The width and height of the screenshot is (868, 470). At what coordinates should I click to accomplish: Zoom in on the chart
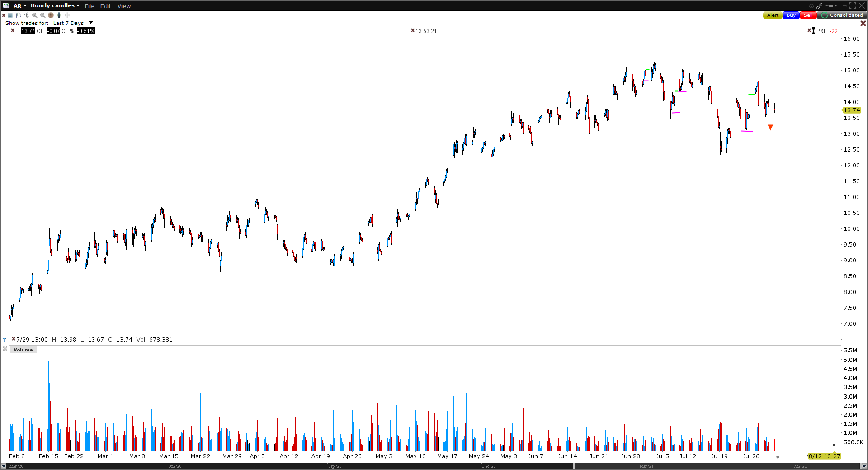click(x=35, y=15)
